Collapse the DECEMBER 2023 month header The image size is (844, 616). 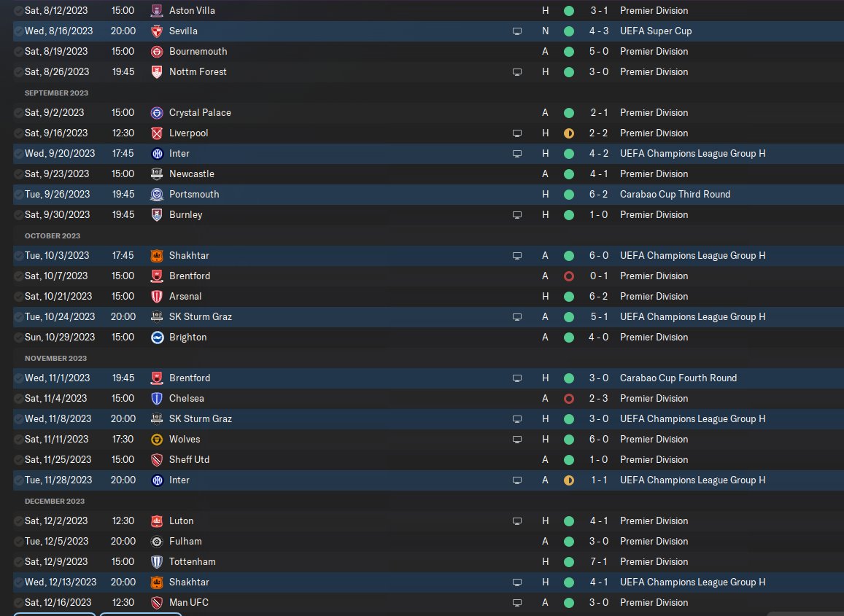click(55, 501)
